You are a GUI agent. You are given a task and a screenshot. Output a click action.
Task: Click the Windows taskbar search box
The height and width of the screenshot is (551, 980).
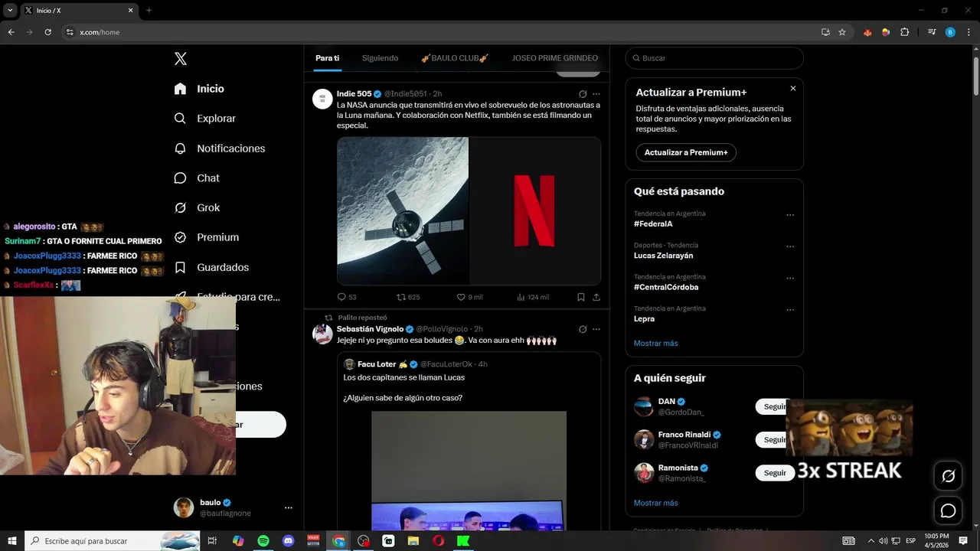coord(113,541)
